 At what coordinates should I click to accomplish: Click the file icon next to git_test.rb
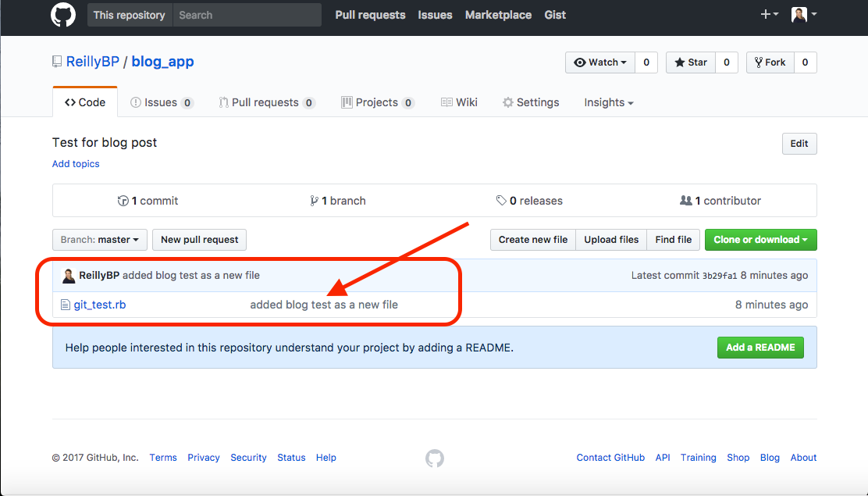tap(66, 305)
